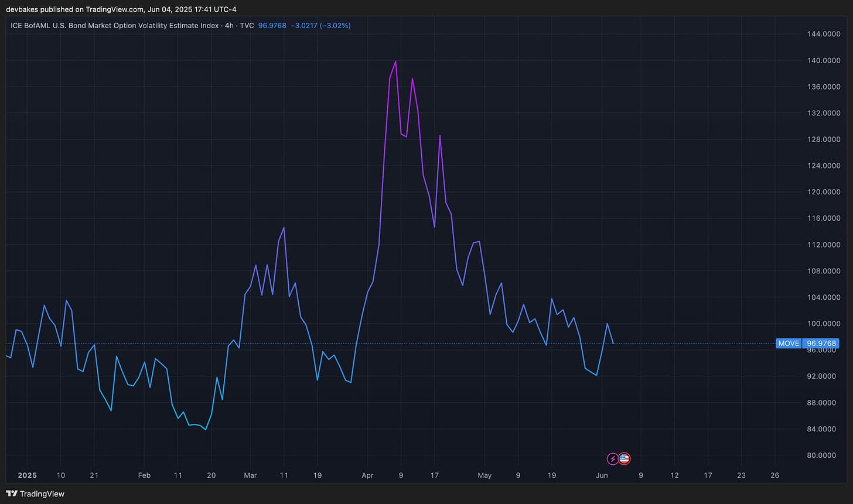Viewport: 853px width, 504px height.
Task: Click the Apr label on the time axis
Action: [367, 475]
